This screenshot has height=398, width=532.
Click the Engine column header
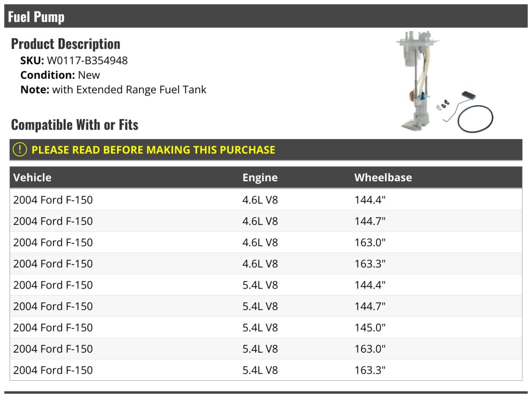pos(260,178)
